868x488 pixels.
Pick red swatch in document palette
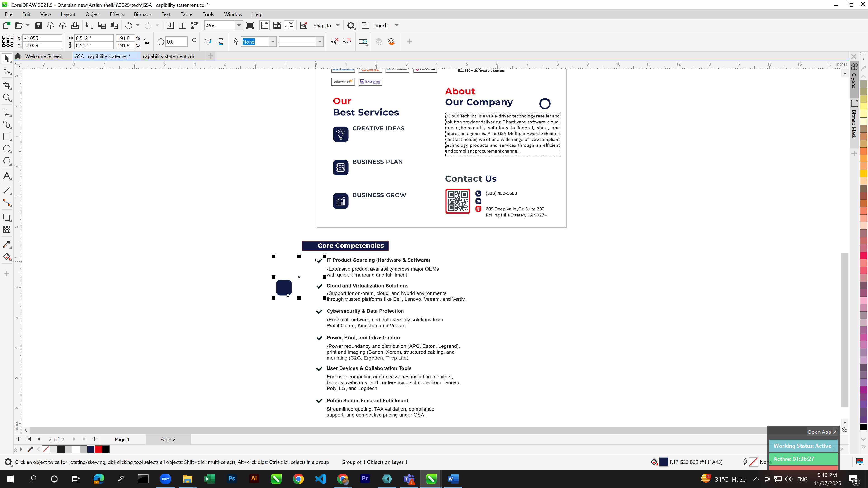pyautogui.click(x=98, y=449)
